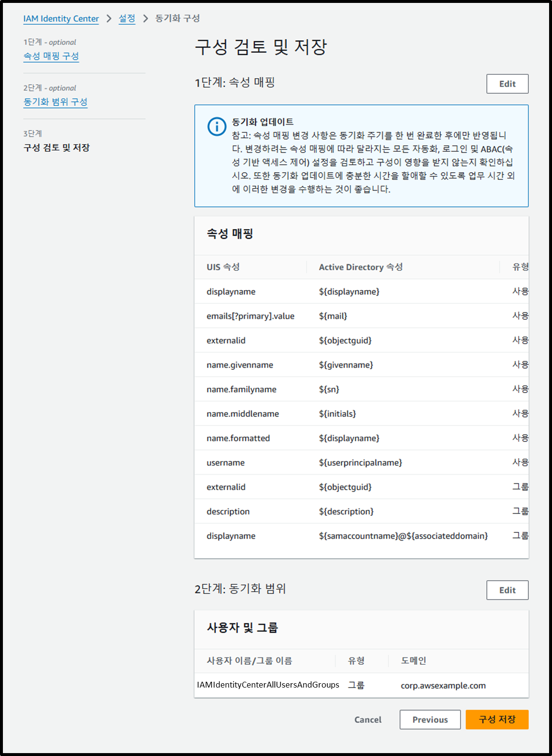Select the ${description} cell
This screenshot has width=552, height=756.
click(347, 511)
